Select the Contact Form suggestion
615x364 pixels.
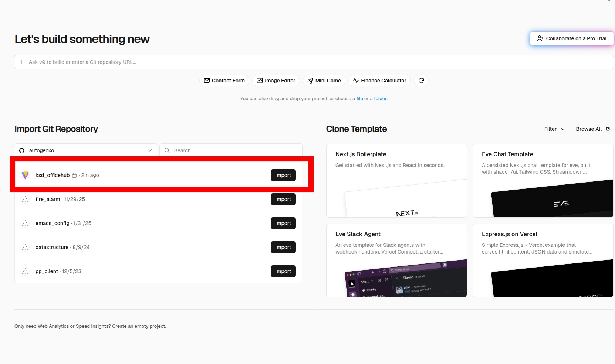pos(224,81)
